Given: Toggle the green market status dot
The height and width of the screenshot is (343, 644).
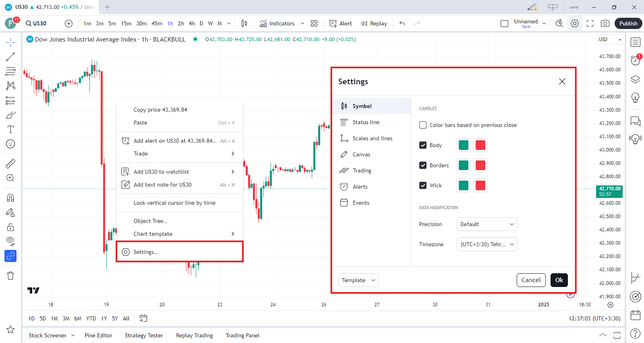Looking at the screenshot, I should (x=195, y=39).
